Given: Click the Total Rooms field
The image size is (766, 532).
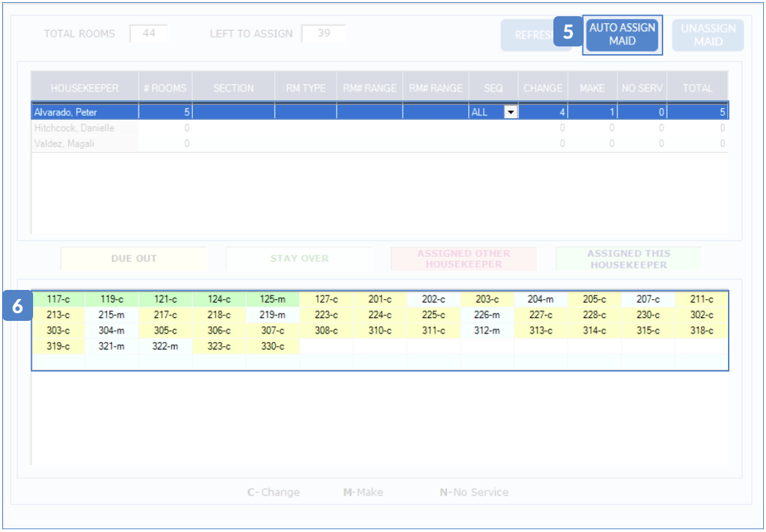Looking at the screenshot, I should pyautogui.click(x=148, y=33).
